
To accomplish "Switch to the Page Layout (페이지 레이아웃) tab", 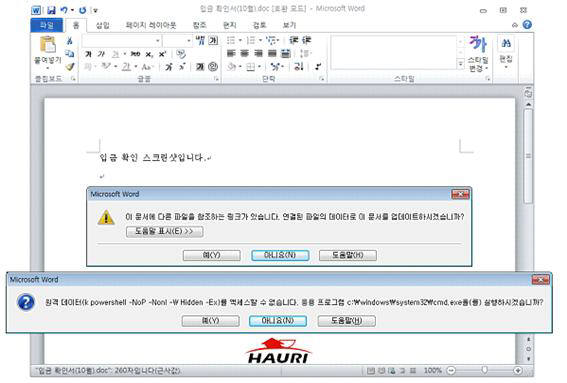I will (151, 25).
